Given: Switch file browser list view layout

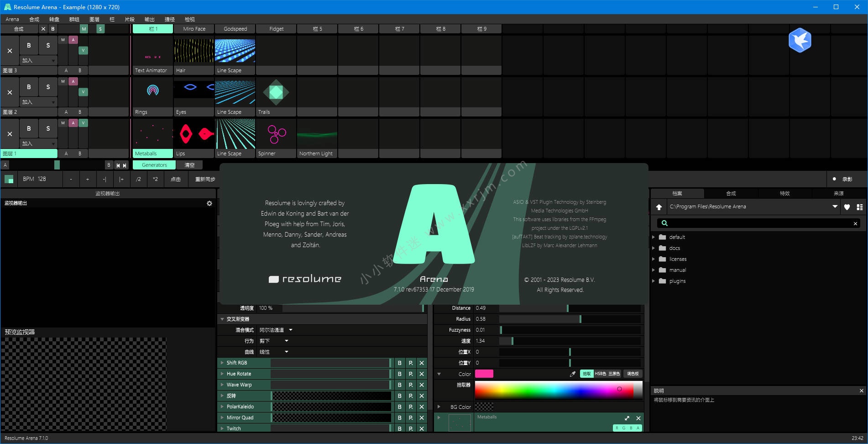Looking at the screenshot, I should [860, 207].
